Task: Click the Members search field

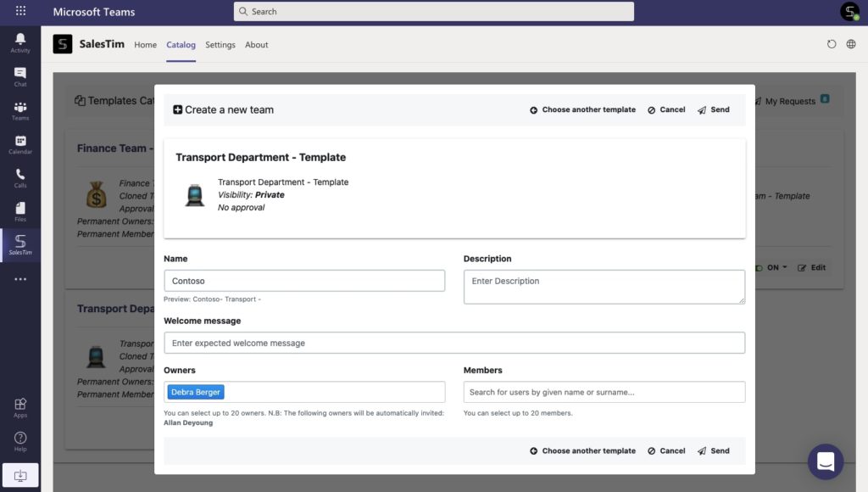Action: coord(604,392)
